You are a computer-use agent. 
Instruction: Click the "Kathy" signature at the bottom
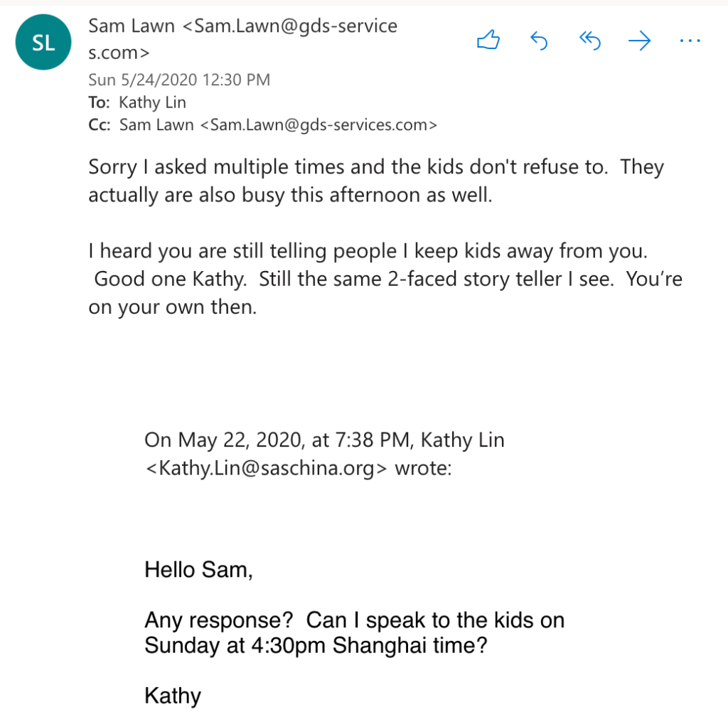[173, 695]
